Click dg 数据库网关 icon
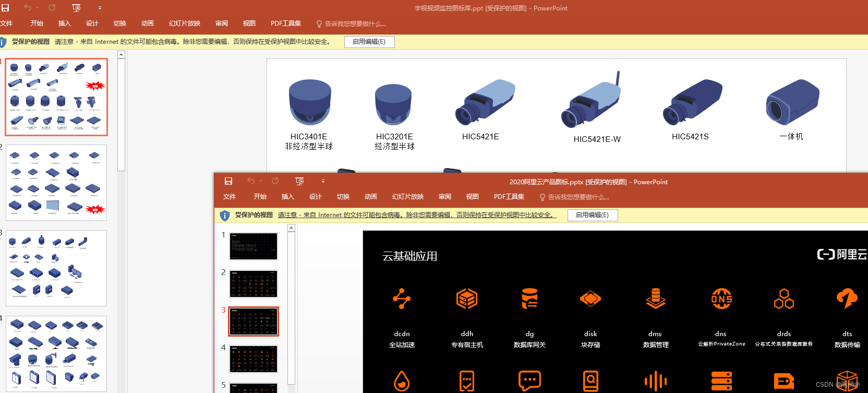 pos(529,299)
